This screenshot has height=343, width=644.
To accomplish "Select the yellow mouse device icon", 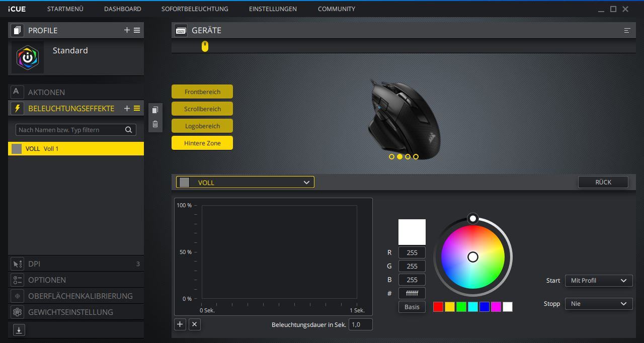I will (205, 46).
